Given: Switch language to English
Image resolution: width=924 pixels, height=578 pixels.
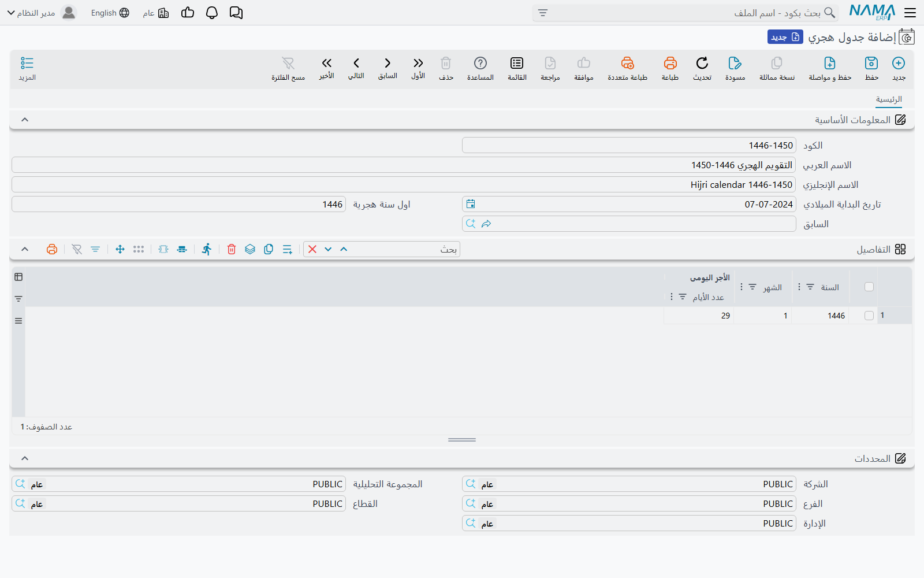Looking at the screenshot, I should pyautogui.click(x=110, y=13).
